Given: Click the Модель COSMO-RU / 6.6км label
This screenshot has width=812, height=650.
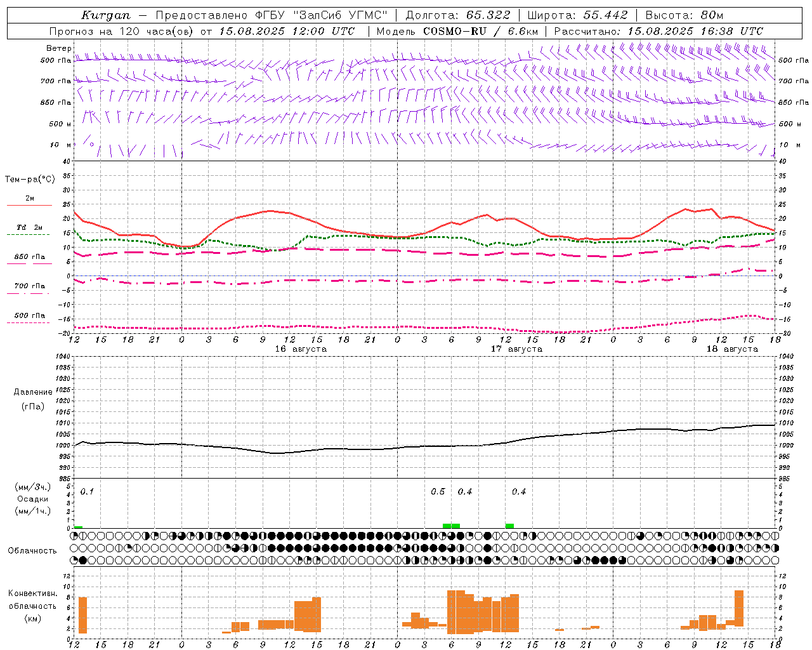Looking at the screenshot, I should 457,31.
